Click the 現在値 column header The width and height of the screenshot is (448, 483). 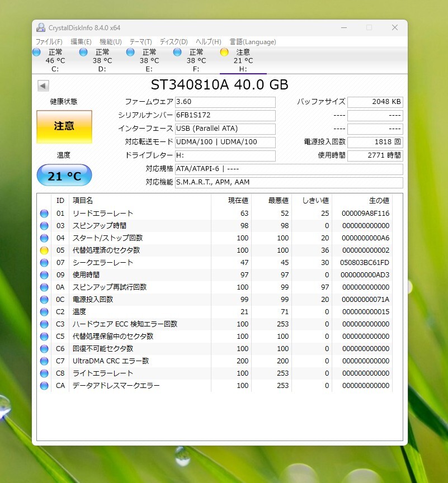click(232, 201)
